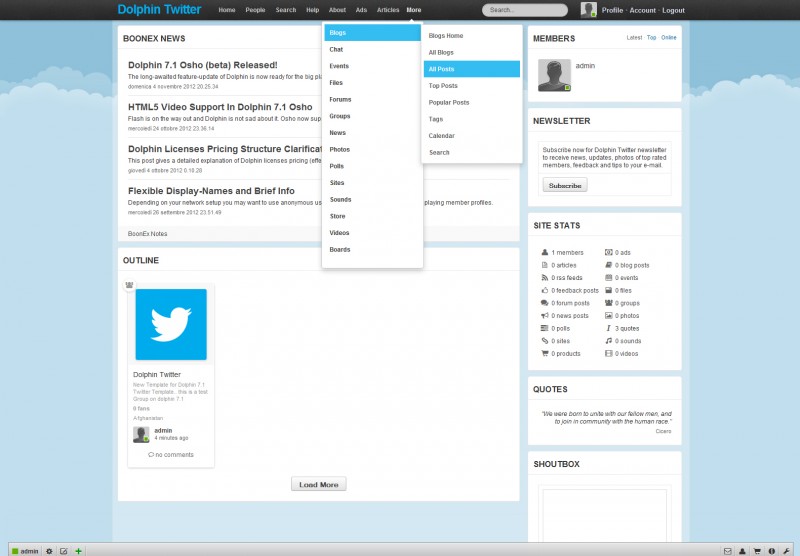
Task: Click the friends person icon in bottom bar
Action: [x=742, y=551]
